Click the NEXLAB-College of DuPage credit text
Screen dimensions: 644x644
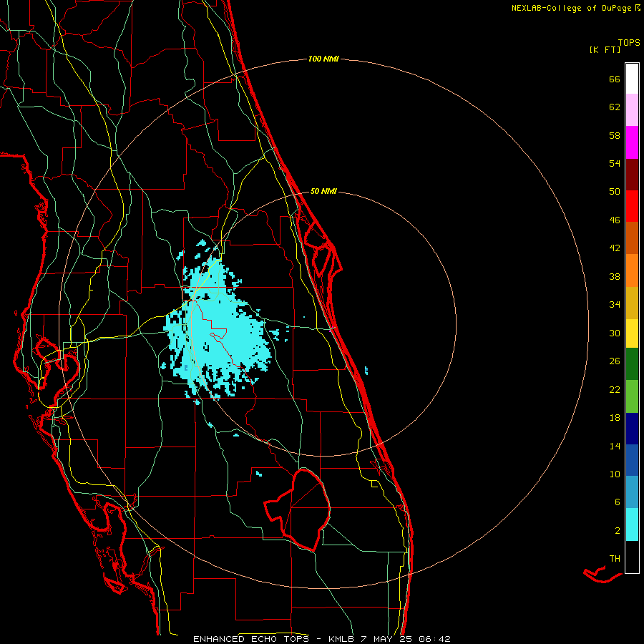point(571,8)
